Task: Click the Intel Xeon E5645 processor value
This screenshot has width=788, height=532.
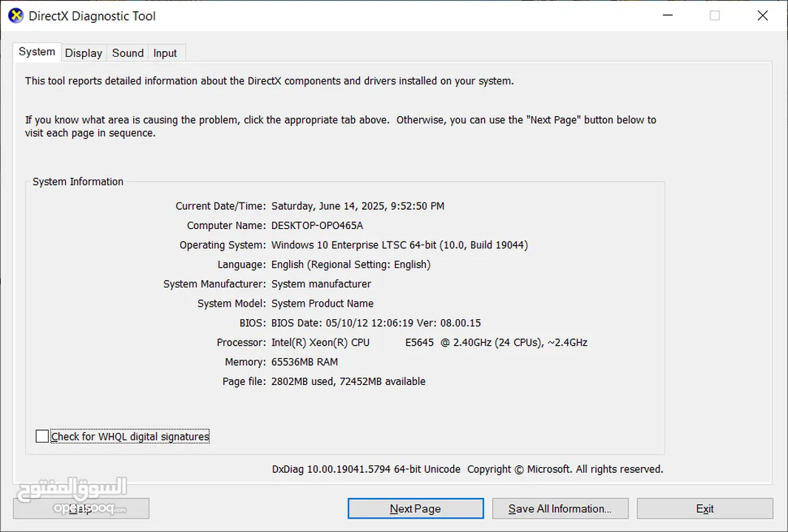Action: click(x=429, y=343)
